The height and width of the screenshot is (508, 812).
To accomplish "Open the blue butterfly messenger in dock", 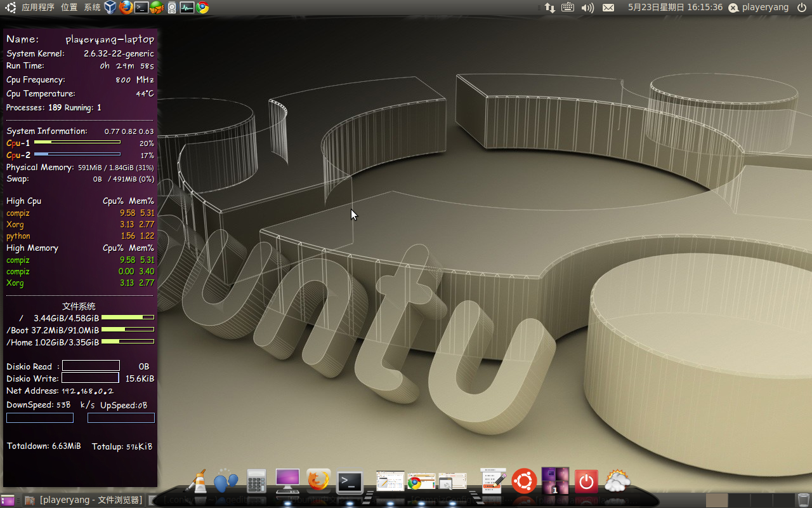I will (226, 481).
